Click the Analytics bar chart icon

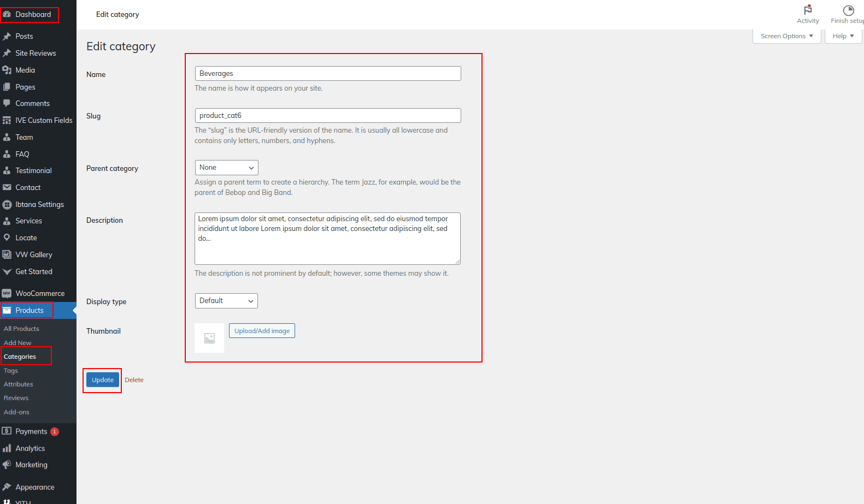(7, 448)
